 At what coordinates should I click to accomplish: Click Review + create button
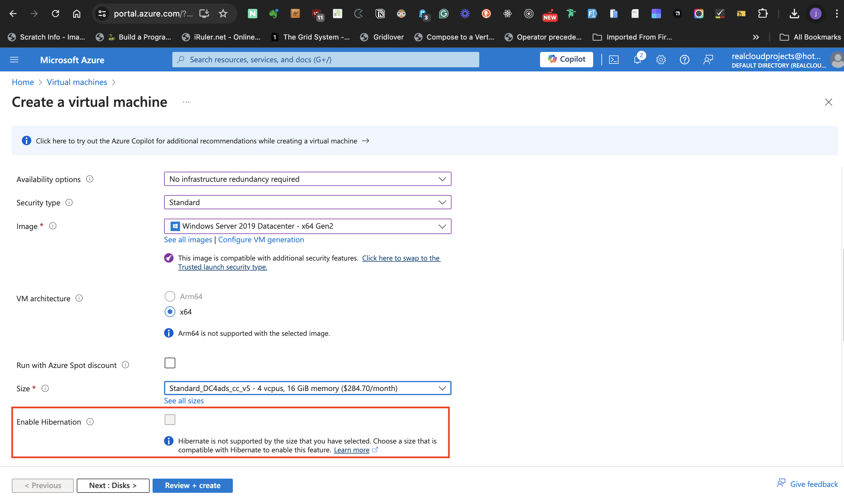click(192, 485)
